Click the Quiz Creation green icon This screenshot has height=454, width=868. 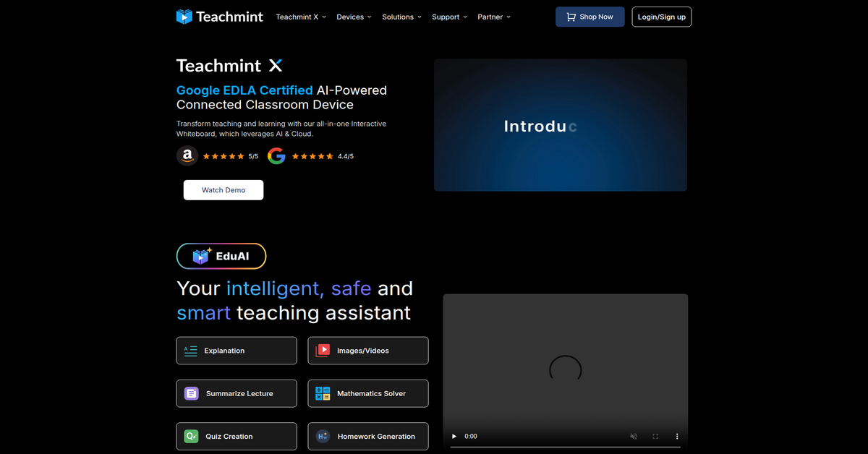(191, 436)
